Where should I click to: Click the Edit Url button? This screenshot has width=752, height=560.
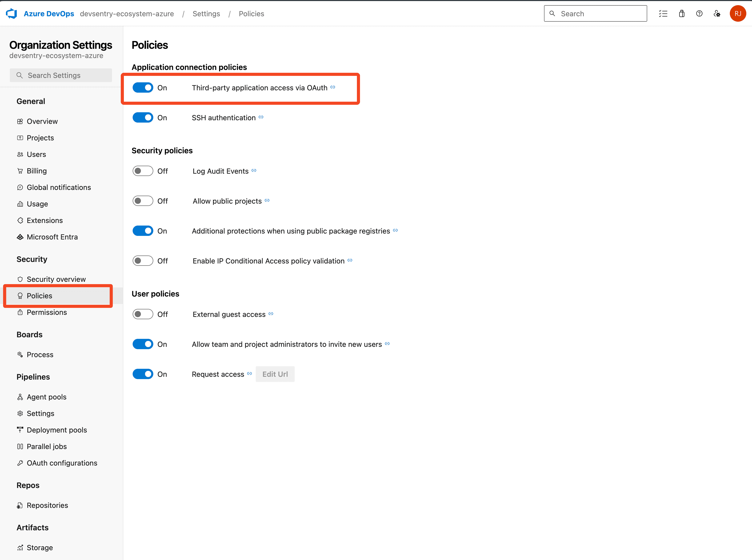(275, 374)
